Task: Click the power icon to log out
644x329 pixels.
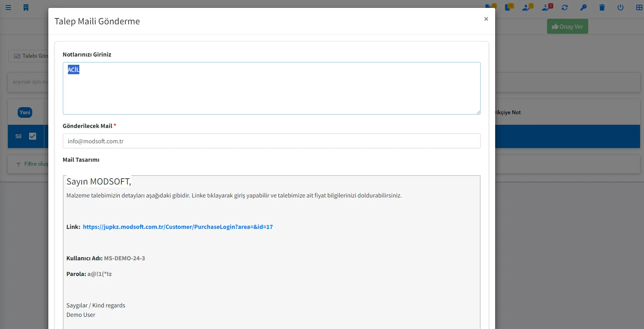Action: (x=620, y=7)
